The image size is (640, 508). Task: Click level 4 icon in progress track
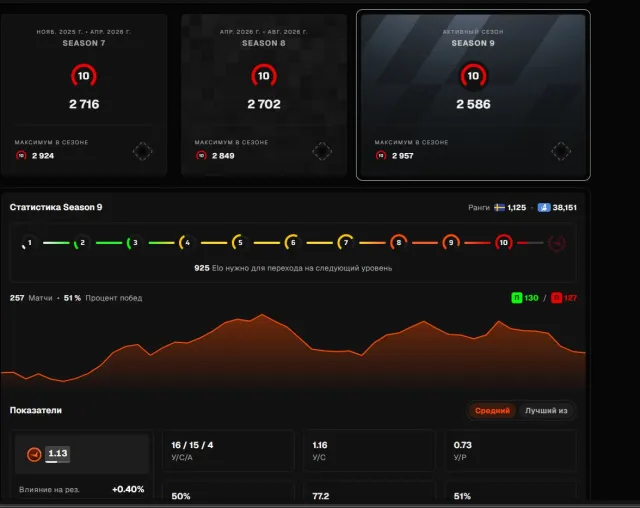pos(187,243)
